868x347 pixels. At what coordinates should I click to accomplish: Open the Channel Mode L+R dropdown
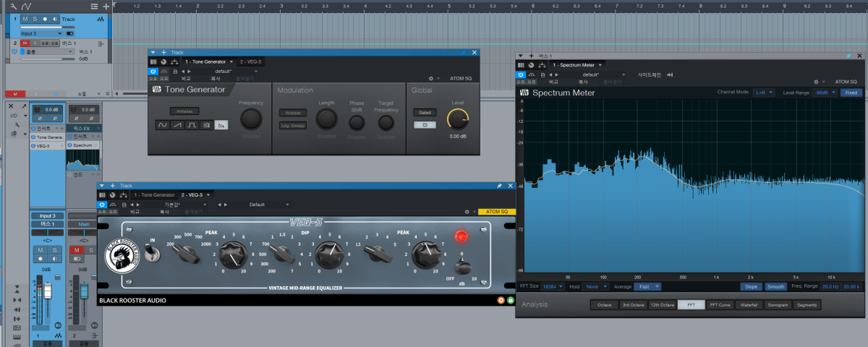click(x=764, y=93)
